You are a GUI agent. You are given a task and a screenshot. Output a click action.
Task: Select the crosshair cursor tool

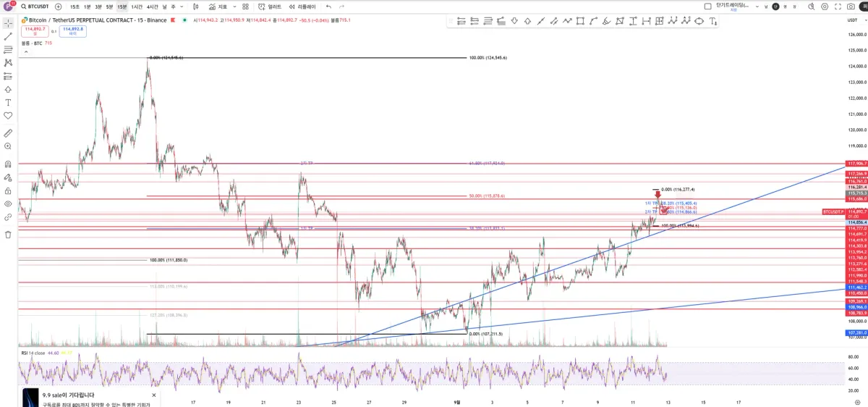click(8, 23)
